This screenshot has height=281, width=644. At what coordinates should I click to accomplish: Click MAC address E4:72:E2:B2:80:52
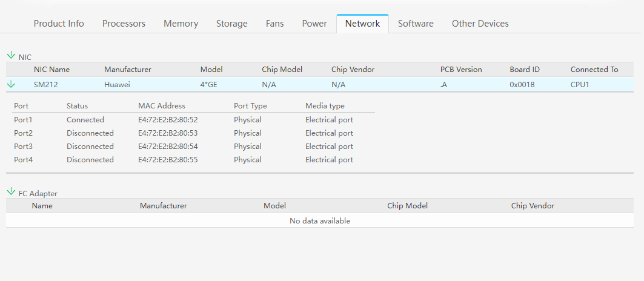pyautogui.click(x=168, y=120)
